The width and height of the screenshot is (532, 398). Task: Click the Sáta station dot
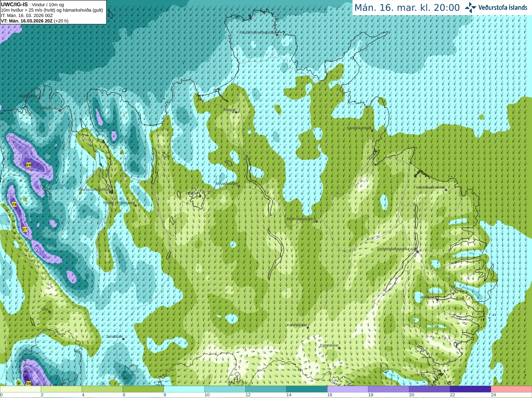[x=50, y=312]
